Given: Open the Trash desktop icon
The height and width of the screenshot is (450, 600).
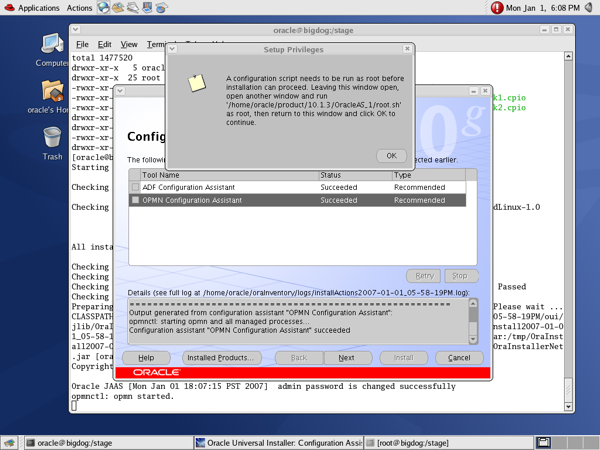Looking at the screenshot, I should pos(52,144).
